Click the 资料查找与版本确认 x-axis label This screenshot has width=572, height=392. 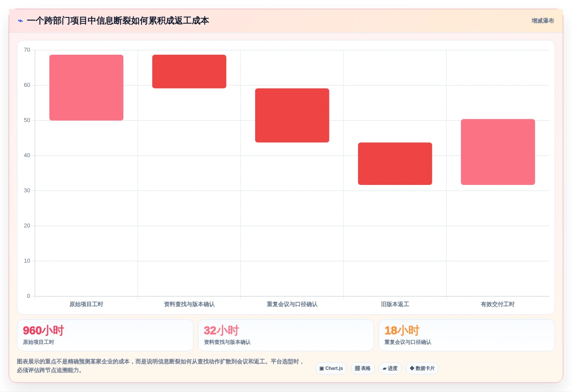(x=189, y=304)
